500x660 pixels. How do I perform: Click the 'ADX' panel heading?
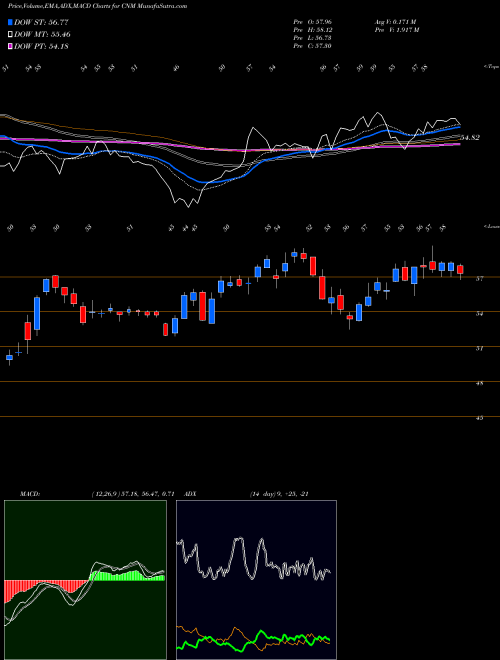click(190, 494)
